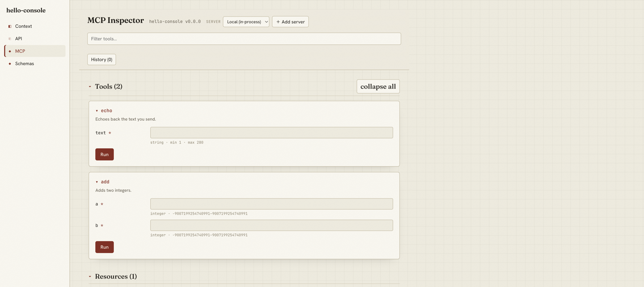Click the text parameter label
The height and width of the screenshot is (287, 644).
tap(101, 133)
